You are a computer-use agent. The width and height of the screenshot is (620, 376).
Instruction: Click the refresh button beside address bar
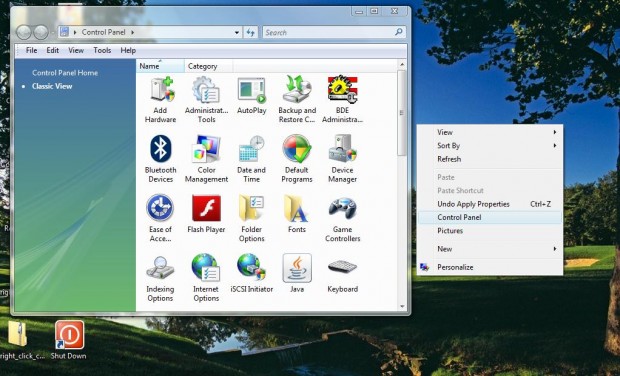click(x=251, y=32)
